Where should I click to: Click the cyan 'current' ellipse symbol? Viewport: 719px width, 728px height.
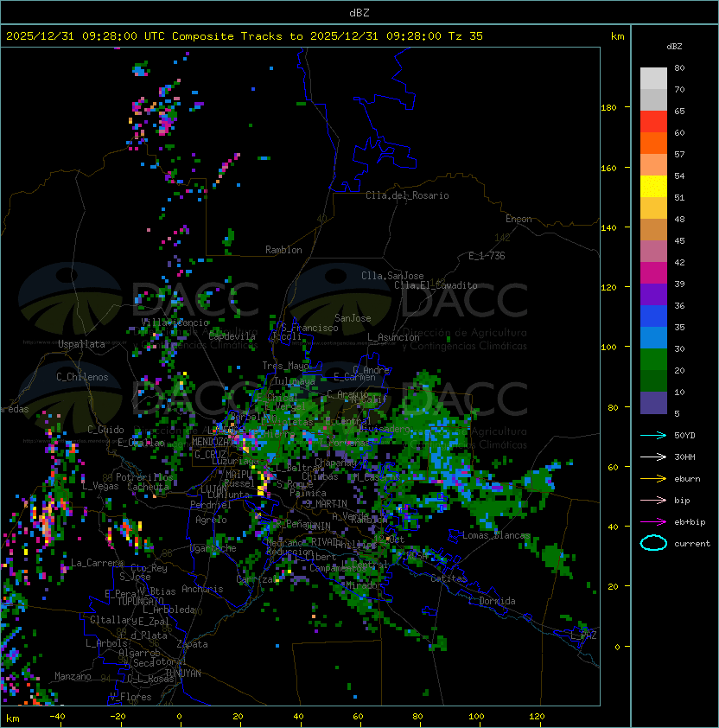(653, 543)
